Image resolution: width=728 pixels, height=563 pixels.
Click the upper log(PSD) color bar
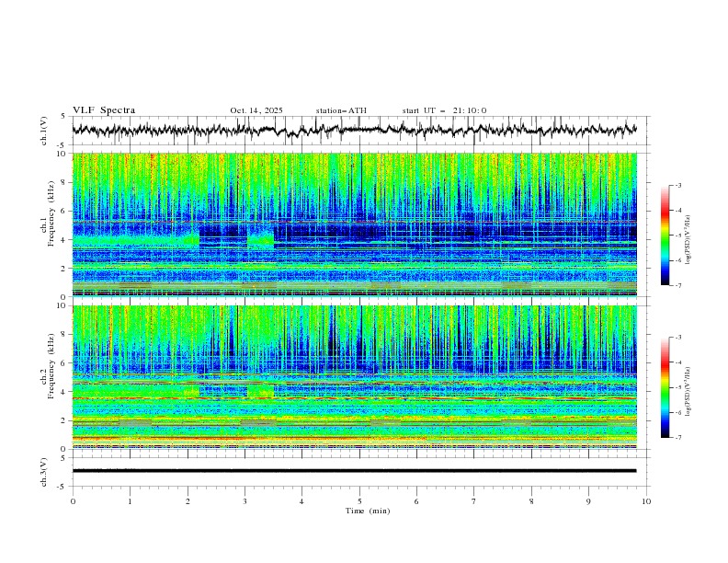(665, 236)
